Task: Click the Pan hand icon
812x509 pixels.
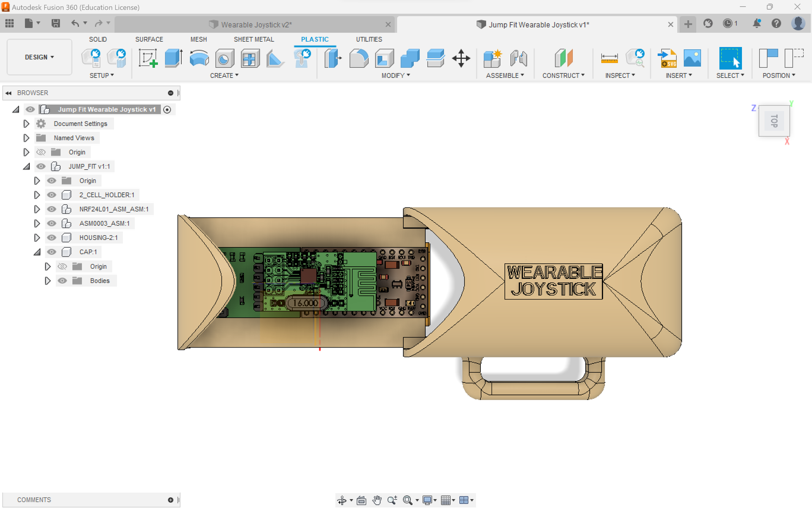Action: tap(377, 500)
